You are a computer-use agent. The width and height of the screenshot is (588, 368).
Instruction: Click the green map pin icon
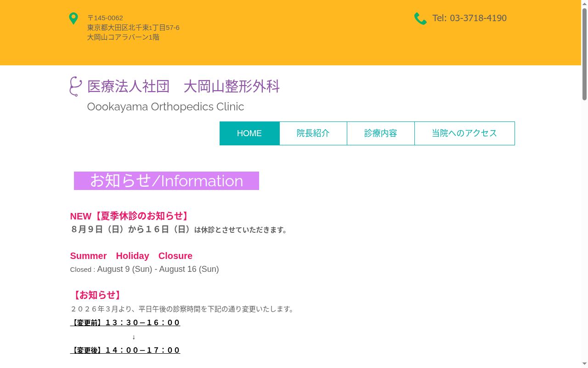tap(73, 18)
